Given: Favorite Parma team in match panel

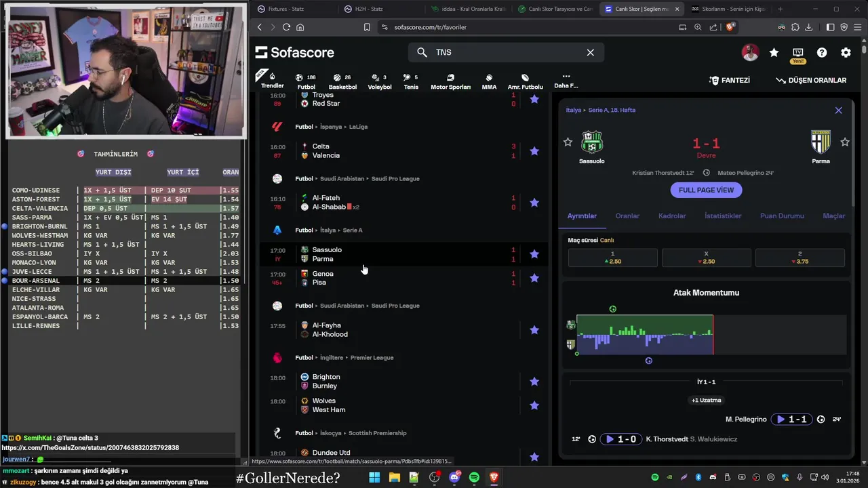Looking at the screenshot, I should coord(845,142).
